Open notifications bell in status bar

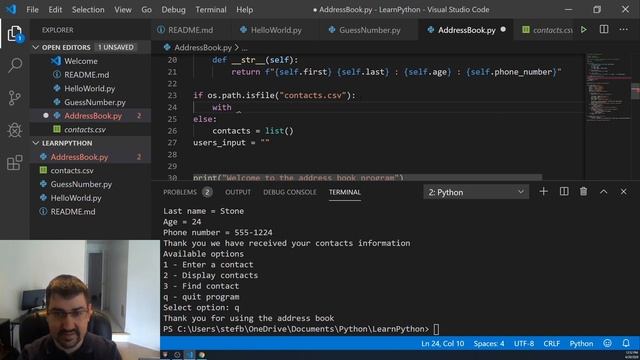(x=626, y=344)
